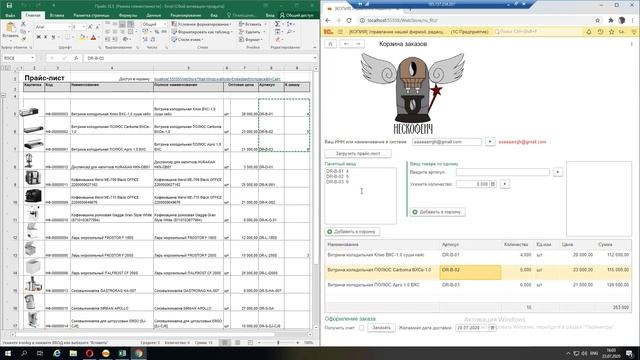
Task: Expand Conditional Formatting dropdown in Excel
Action: [231, 24]
